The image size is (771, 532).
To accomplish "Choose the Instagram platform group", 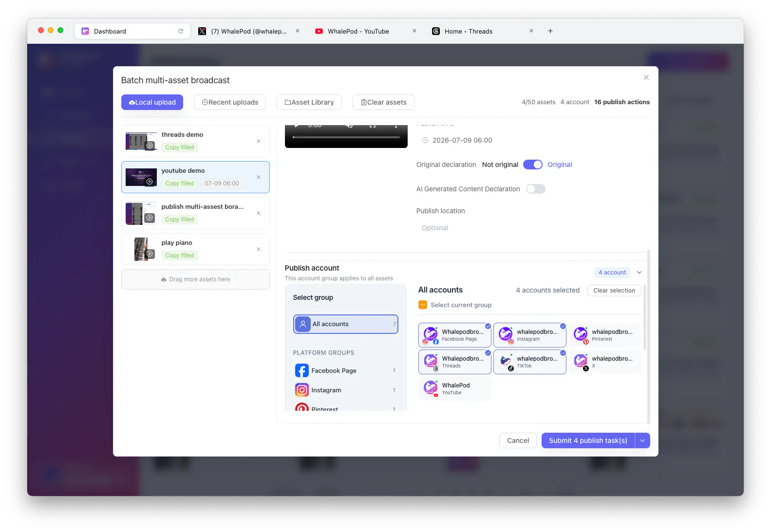I will (346, 390).
